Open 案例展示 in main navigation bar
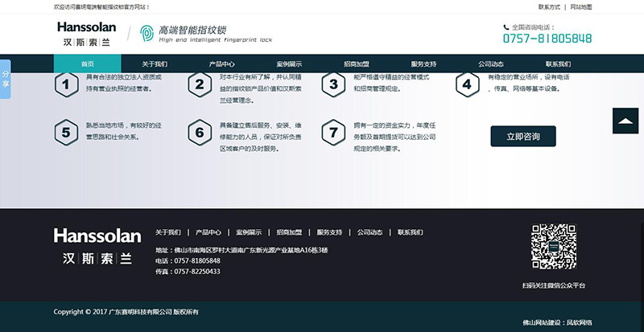Viewport: 644px width, 332px height. pyautogui.click(x=289, y=64)
